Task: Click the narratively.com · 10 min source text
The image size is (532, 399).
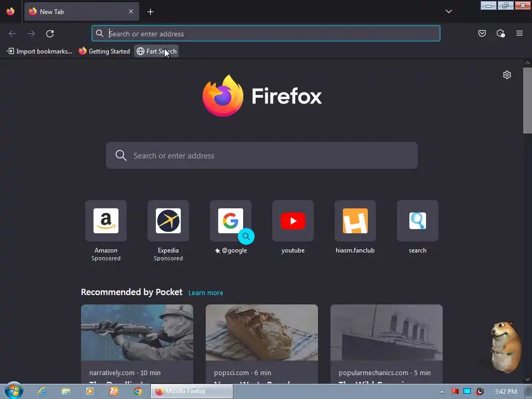Action: tap(125, 373)
